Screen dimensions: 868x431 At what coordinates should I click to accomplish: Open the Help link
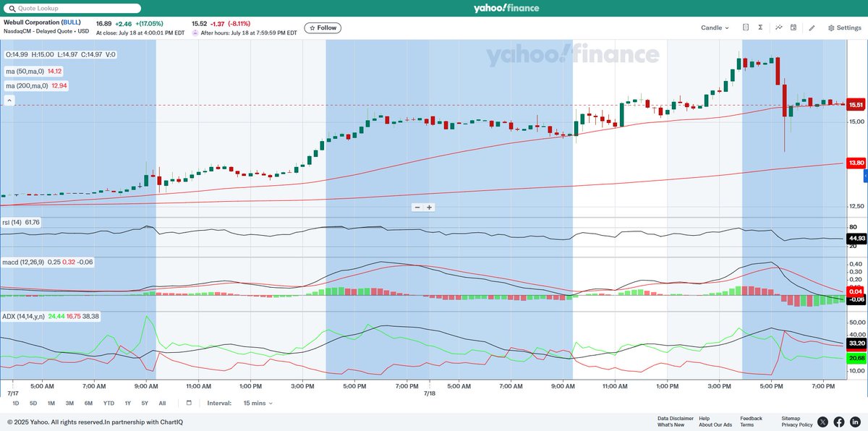[705, 418]
